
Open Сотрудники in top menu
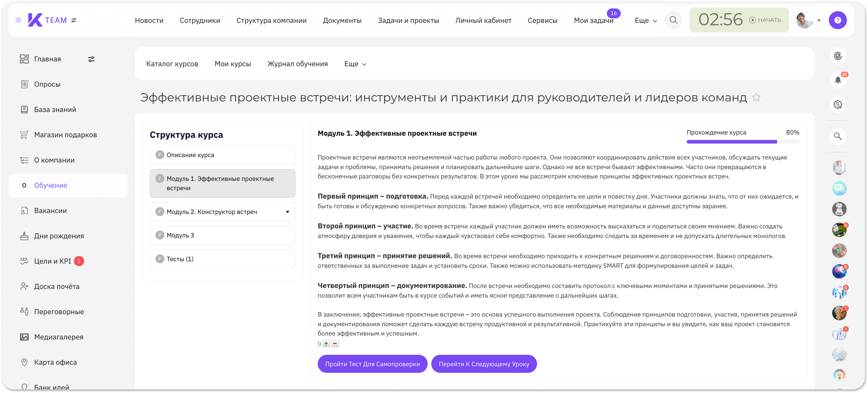point(200,21)
